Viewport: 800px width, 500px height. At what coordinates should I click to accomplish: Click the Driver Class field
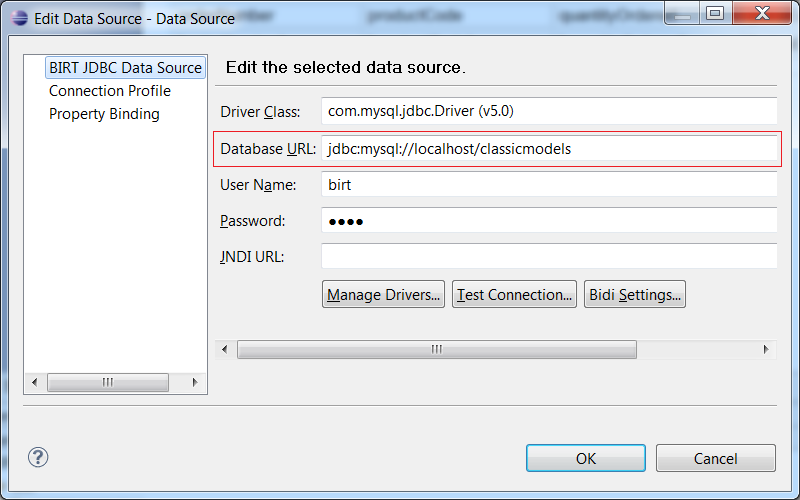548,111
